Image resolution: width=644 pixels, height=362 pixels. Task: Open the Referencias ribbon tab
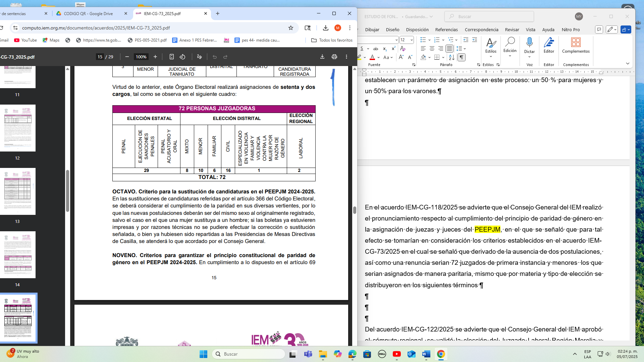tap(446, 29)
